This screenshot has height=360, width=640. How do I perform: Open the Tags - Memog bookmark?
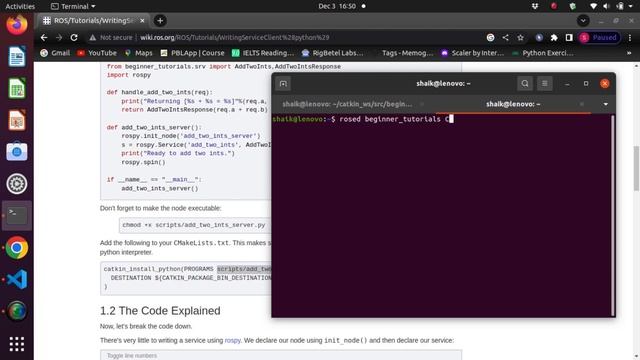click(407, 53)
